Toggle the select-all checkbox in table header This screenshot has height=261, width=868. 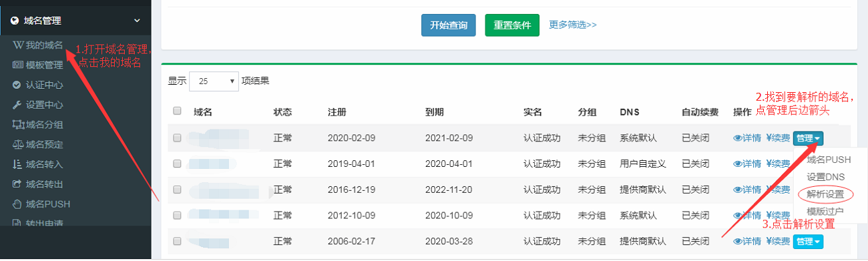click(x=177, y=111)
